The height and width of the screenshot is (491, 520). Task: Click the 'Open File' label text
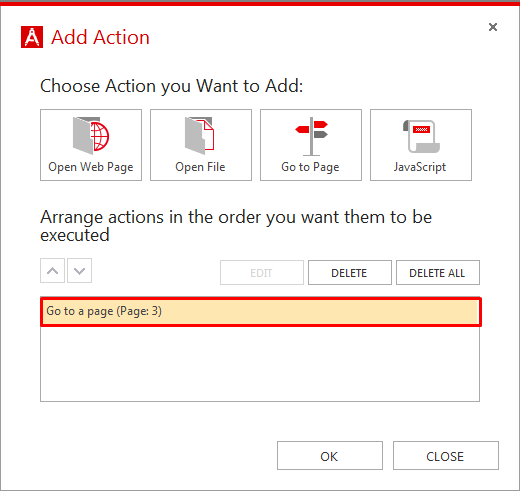(200, 167)
